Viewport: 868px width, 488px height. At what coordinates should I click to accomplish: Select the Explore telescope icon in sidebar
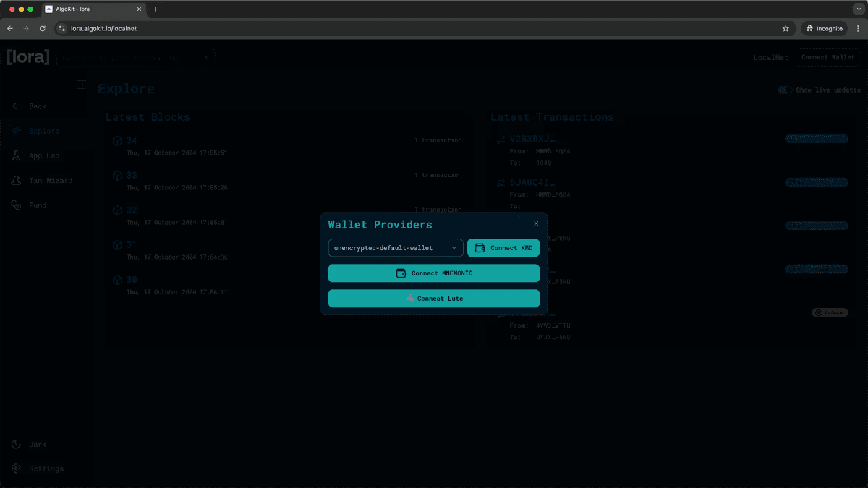(16, 131)
